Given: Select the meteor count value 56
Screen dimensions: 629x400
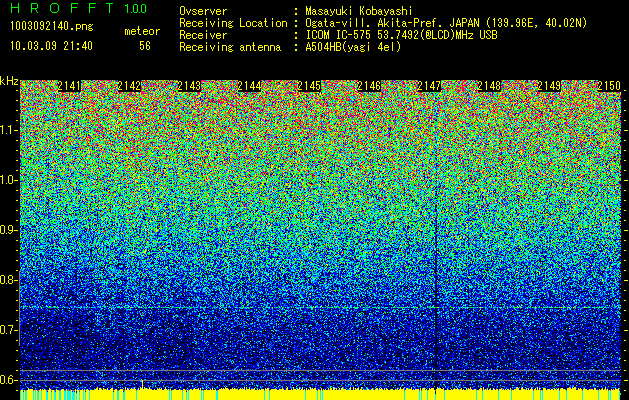Looking at the screenshot, I should 145,46.
